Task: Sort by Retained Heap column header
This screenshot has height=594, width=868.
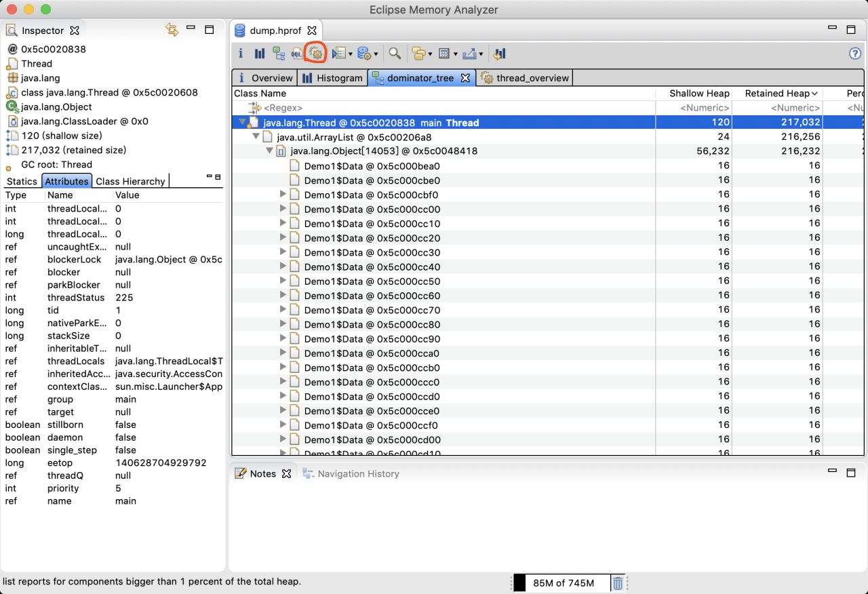Action: click(777, 94)
